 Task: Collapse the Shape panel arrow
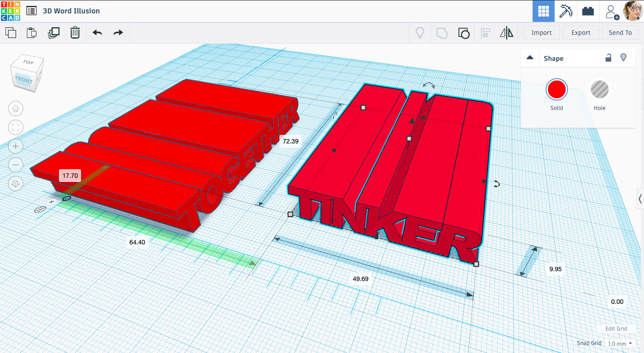click(530, 58)
